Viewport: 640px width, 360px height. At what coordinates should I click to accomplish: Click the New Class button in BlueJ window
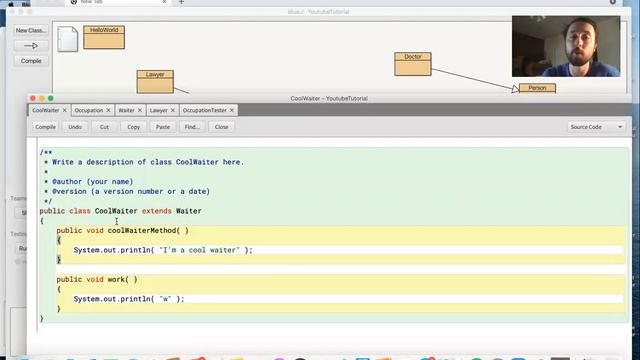pos(31,30)
